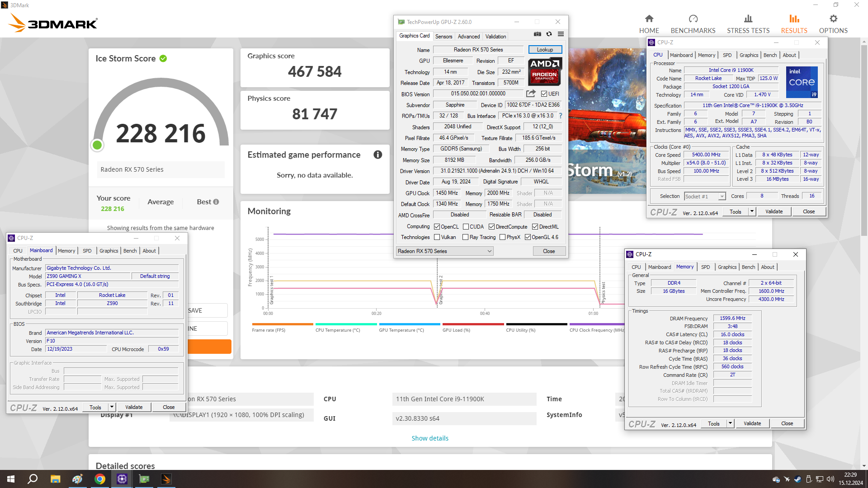Viewport: 868px width, 488px height.
Task: Click the 3DMark vertical scrollbar
Action: (x=864, y=140)
